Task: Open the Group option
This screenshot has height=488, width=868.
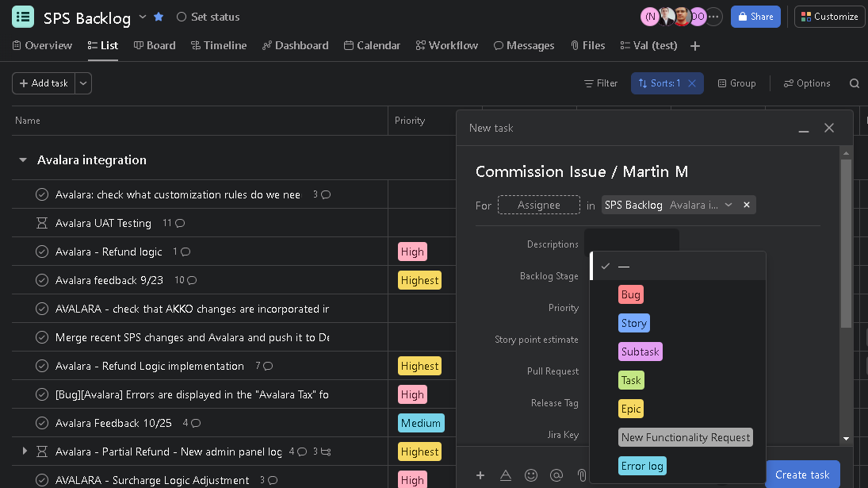Action: tap(736, 83)
